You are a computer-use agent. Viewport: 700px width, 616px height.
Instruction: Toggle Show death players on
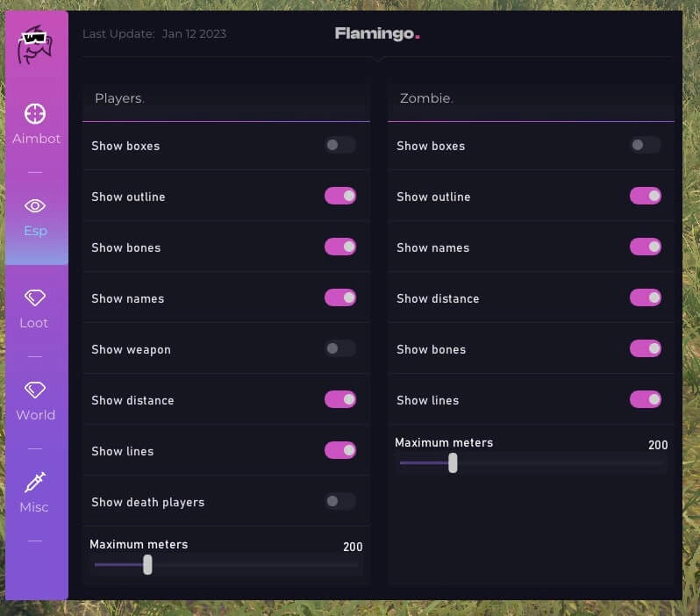(x=340, y=501)
